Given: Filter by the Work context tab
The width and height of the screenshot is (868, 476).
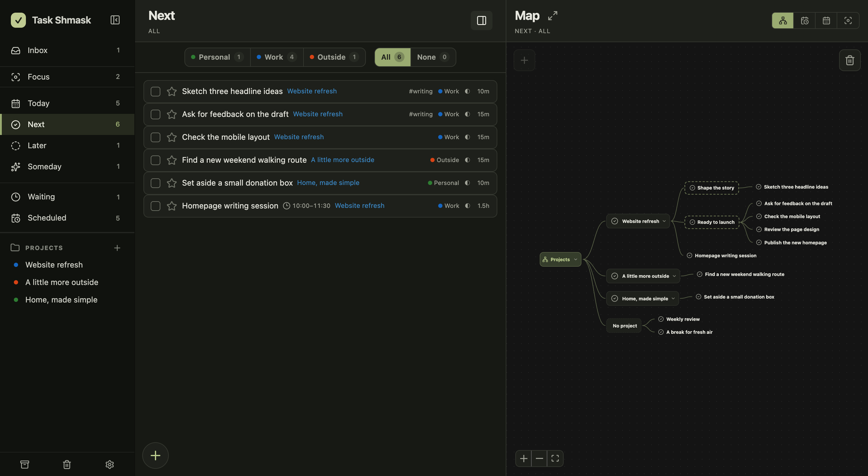Looking at the screenshot, I should pos(277,57).
